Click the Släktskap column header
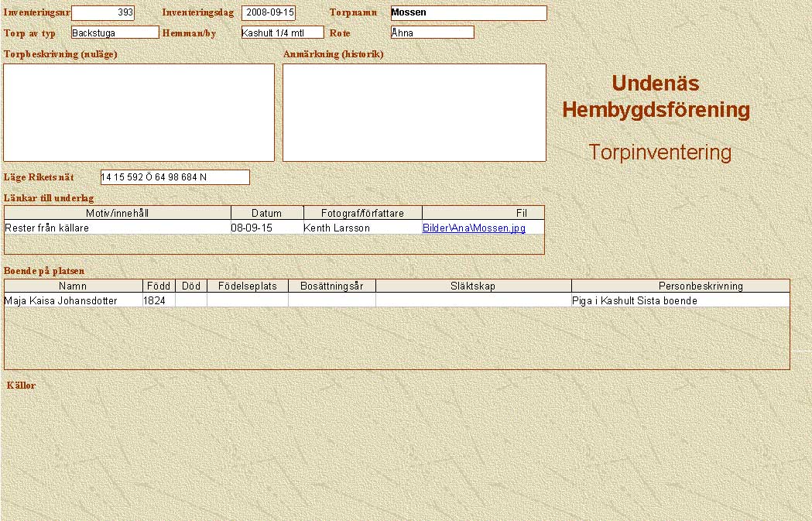812x521 pixels. point(473,286)
